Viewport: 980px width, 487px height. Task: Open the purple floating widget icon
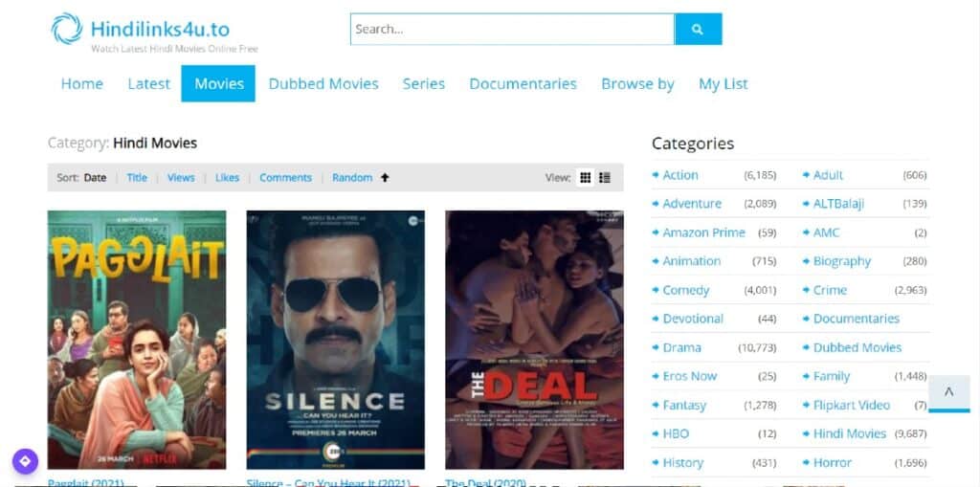tap(25, 461)
